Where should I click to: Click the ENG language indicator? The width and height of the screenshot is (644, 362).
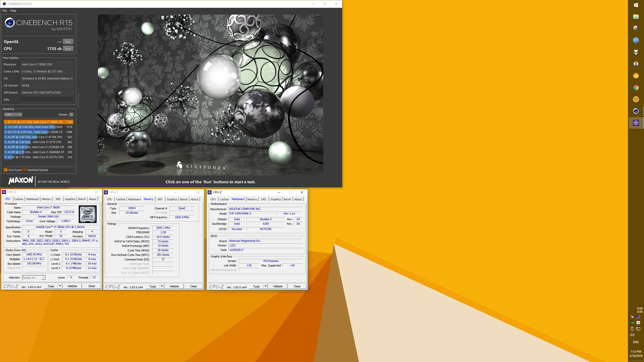click(636, 342)
